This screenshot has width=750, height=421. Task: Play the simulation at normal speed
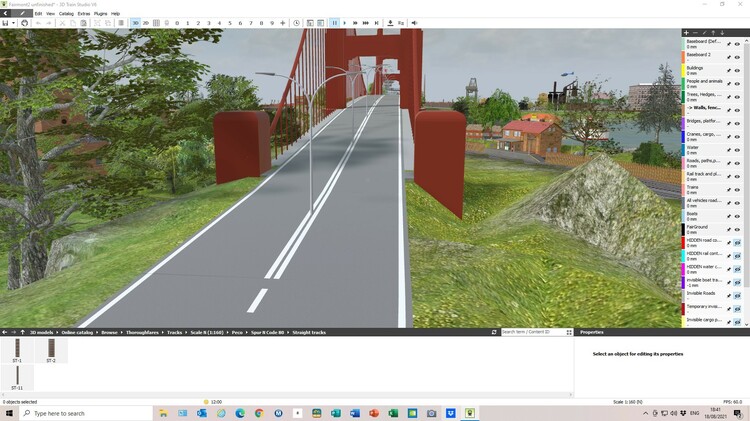tap(344, 23)
